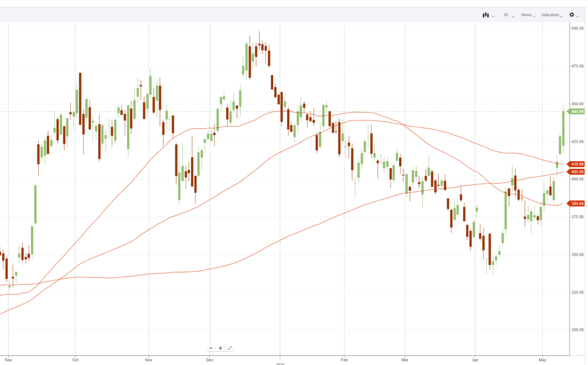Click the Dec label on the time axis
Image resolution: width=588 pixels, height=365 pixels.
point(210,360)
